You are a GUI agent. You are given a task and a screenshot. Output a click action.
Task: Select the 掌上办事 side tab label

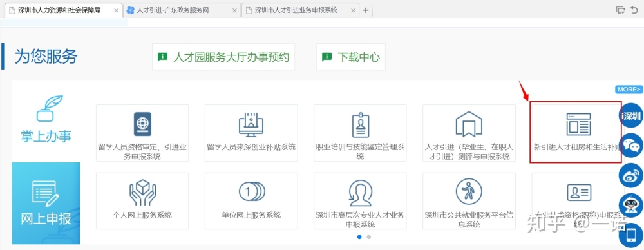[x=46, y=137]
